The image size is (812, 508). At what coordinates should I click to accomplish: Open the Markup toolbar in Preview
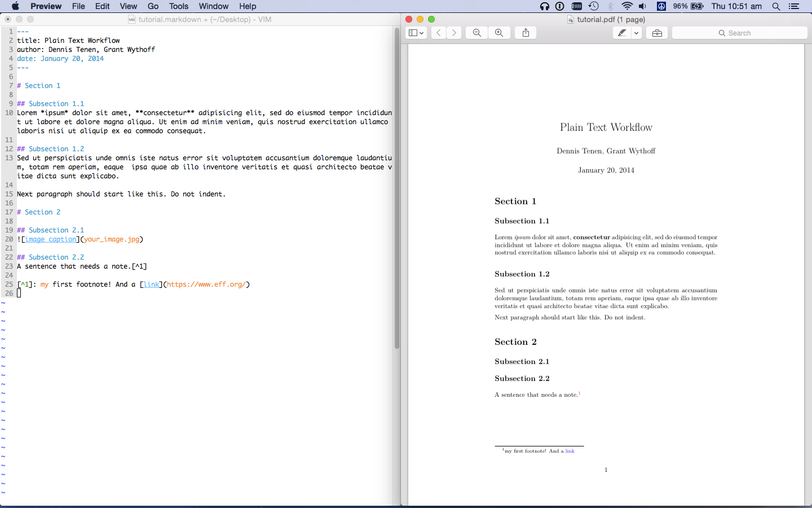click(656, 33)
